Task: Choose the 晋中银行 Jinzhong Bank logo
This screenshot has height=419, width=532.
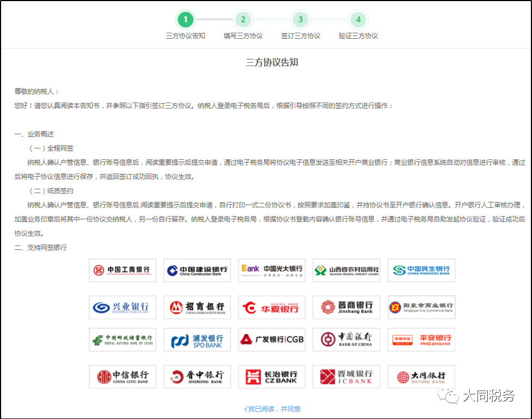Action: (197, 376)
